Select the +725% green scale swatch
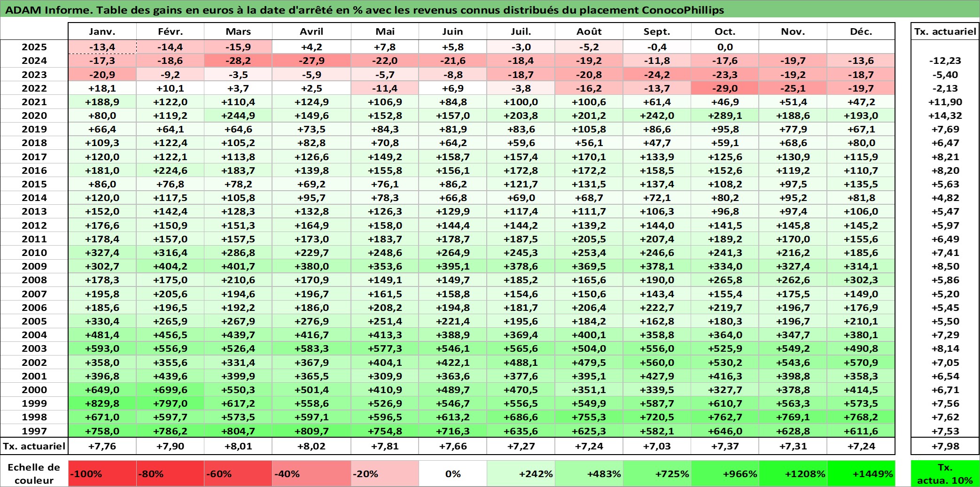This screenshot has width=980, height=487. click(657, 473)
